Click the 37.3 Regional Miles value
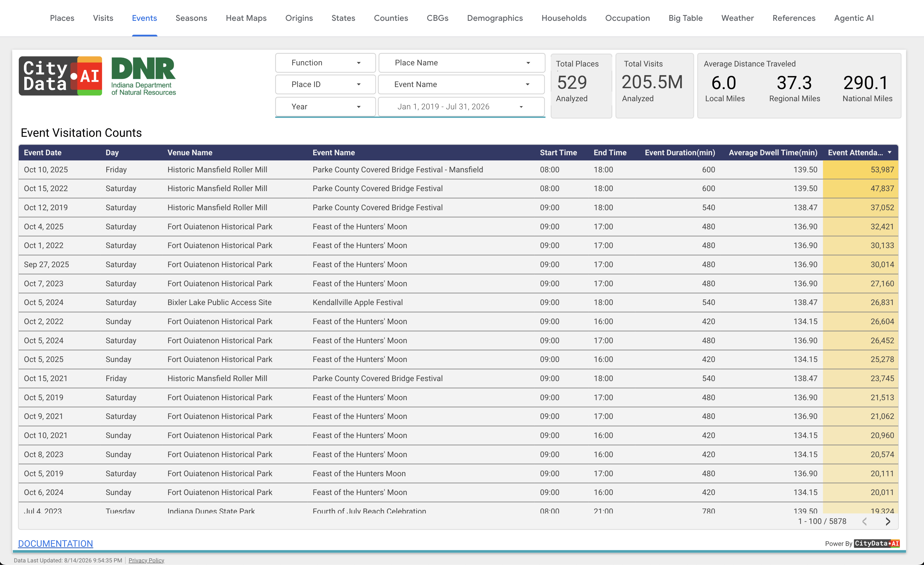 (794, 82)
